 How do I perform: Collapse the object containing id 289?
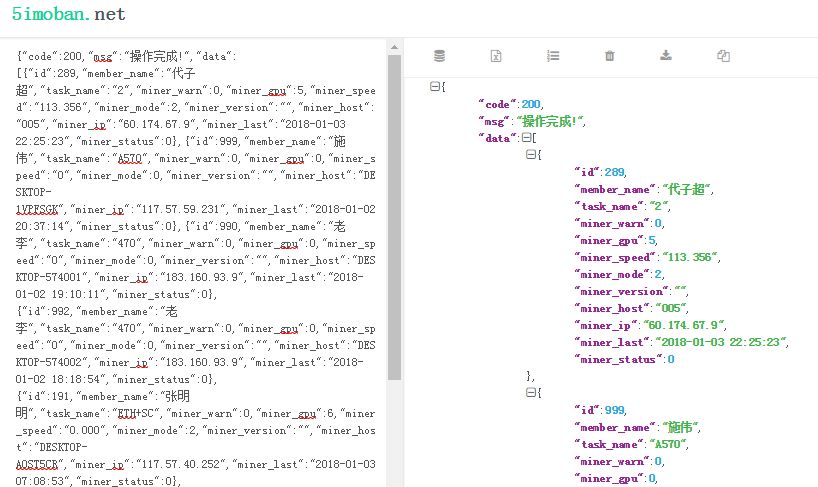coord(531,154)
